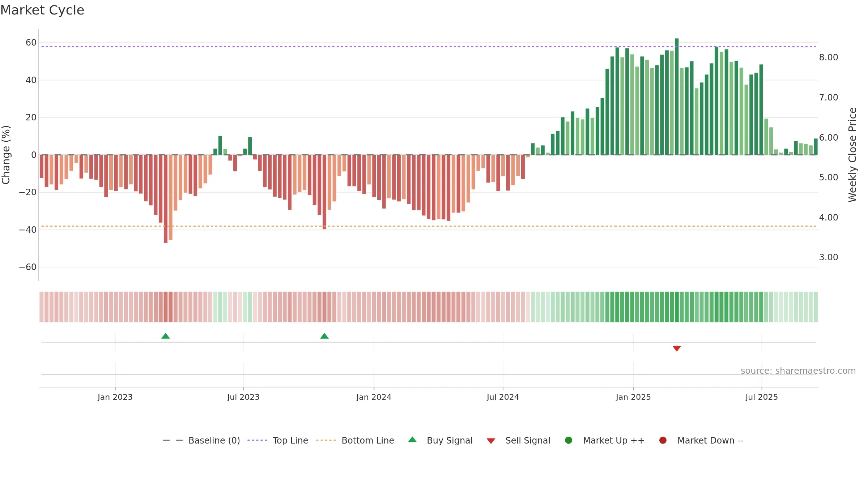Click the 0 tick label on Change axis
The width and height of the screenshot is (868, 488).
[x=34, y=155]
